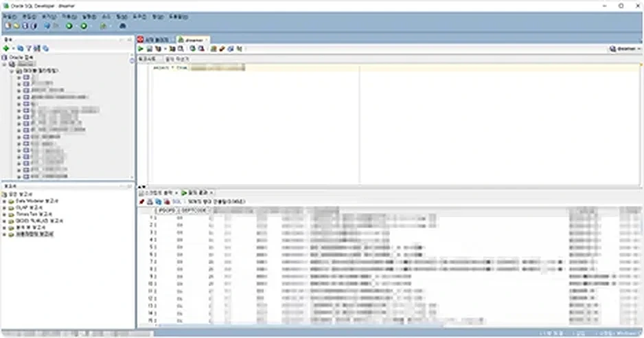Click the Autotrace icon

(172, 49)
